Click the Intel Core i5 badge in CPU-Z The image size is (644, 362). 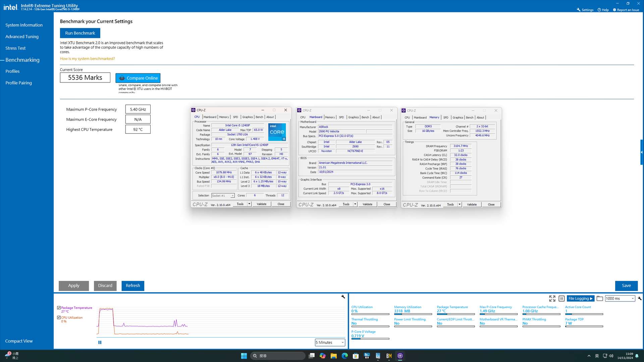277,132
